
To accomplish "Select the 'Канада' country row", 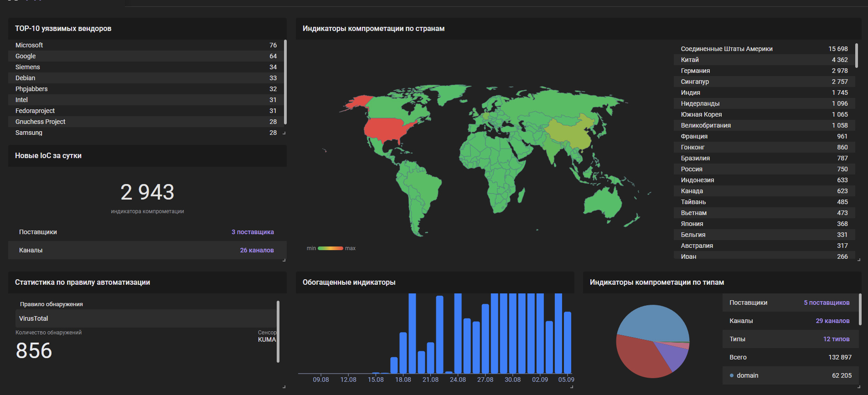I will (x=765, y=191).
